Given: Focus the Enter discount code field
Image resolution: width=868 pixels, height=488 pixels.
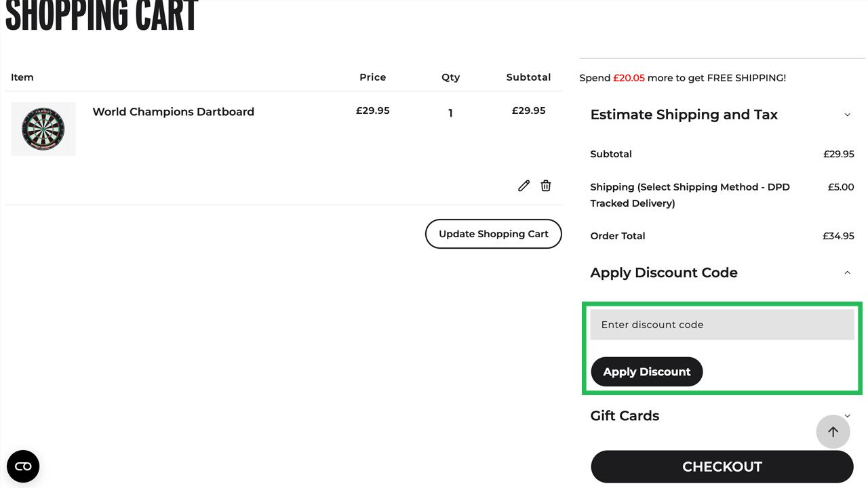Looking at the screenshot, I should [x=722, y=325].
